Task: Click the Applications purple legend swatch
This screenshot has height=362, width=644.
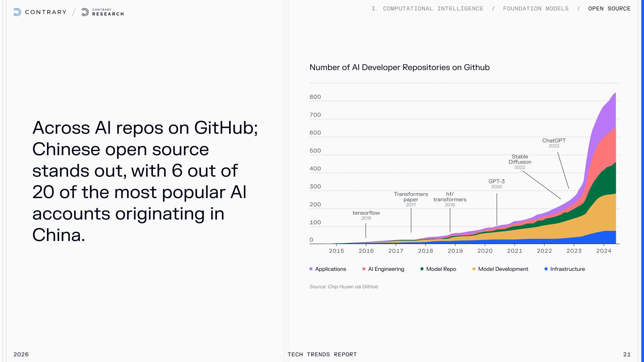Action: pos(311,269)
